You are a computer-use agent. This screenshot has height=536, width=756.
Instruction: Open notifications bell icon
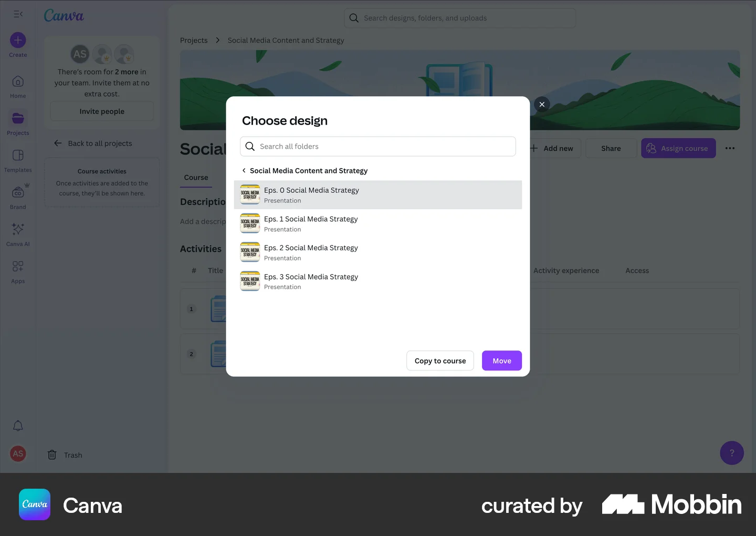[x=18, y=426]
